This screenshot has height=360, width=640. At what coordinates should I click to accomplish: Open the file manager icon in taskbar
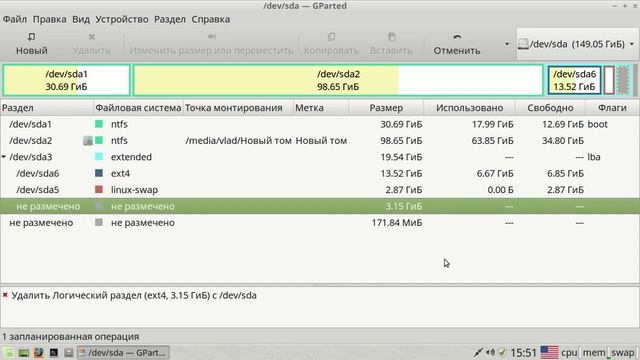[69, 353]
